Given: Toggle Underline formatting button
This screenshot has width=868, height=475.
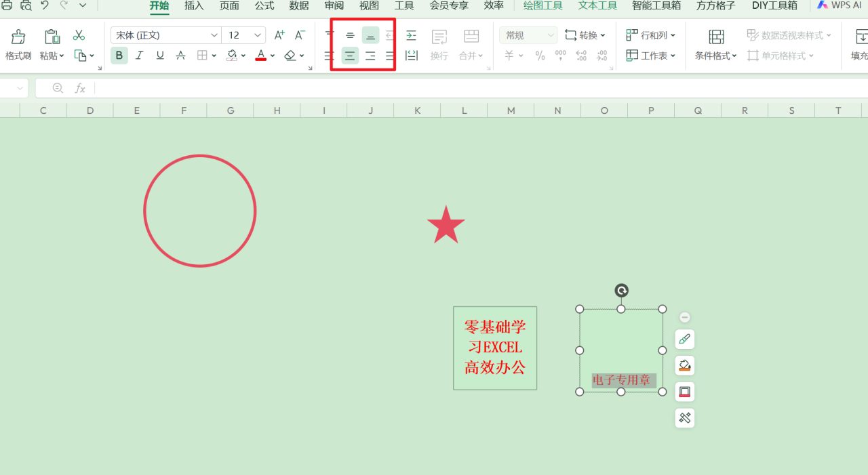Looking at the screenshot, I should coord(160,56).
